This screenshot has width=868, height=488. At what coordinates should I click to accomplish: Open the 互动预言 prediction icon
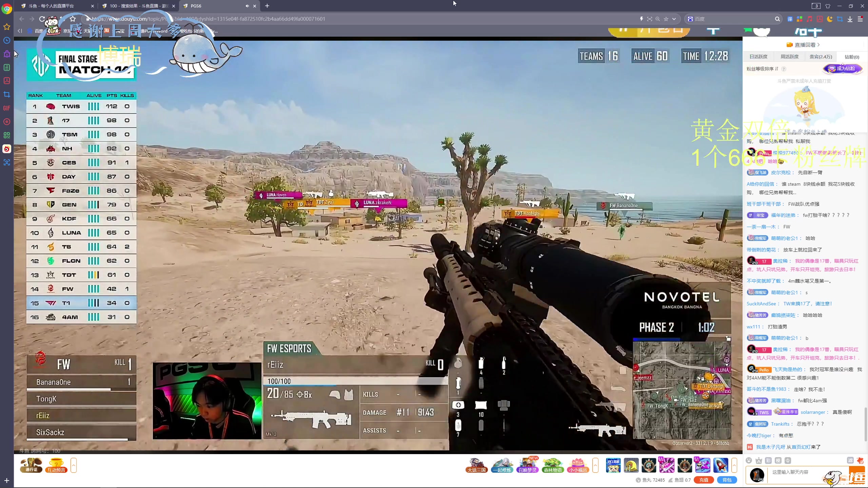click(56, 465)
